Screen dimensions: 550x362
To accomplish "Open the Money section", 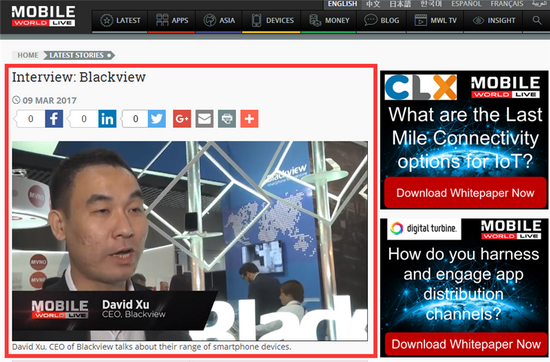I will (x=329, y=21).
